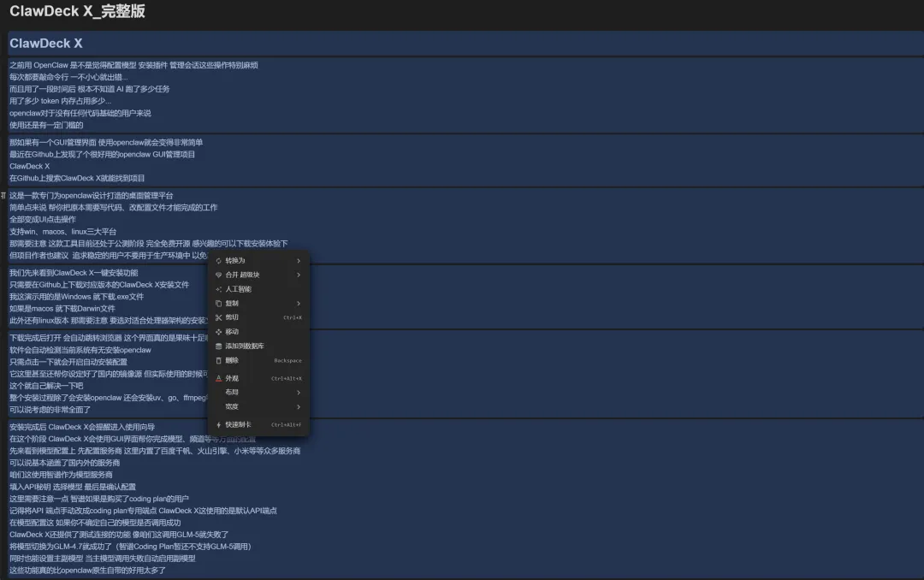Click the document title 'ClawDeck X_完整版'
Image resolution: width=924 pixels, height=580 pixels.
point(77,11)
